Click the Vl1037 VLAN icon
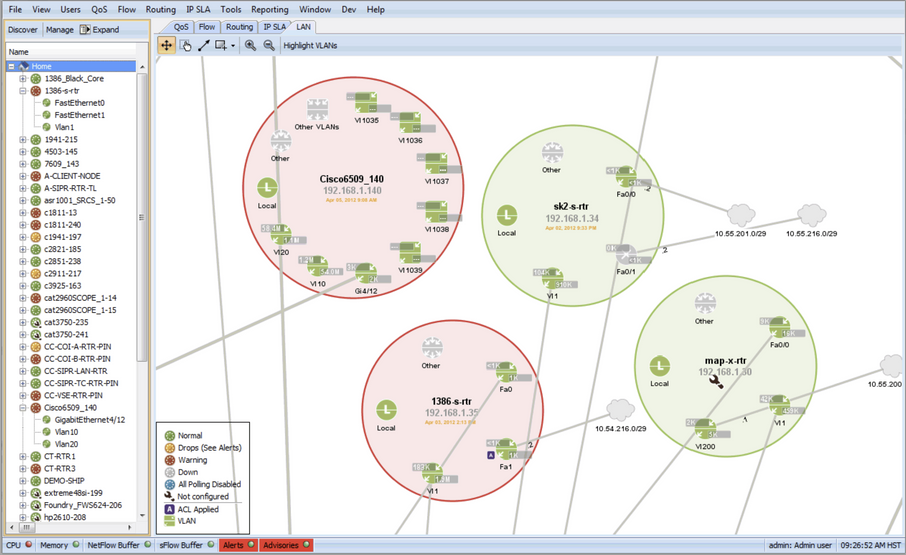 437,163
